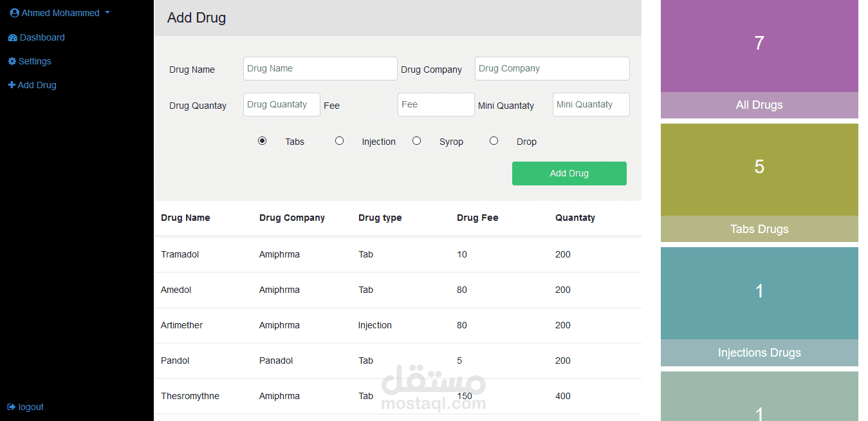
Task: Click the user avatar icon beside Ahmed Mohammed
Action: (15, 13)
